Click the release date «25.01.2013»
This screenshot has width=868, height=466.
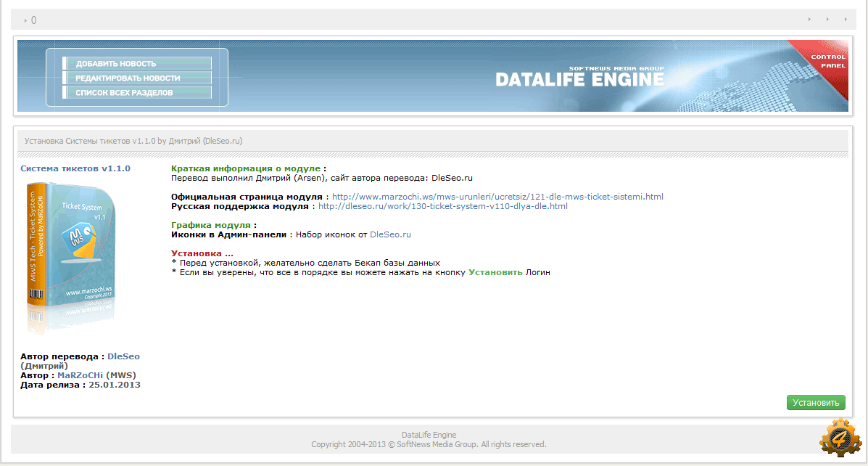coord(115,385)
